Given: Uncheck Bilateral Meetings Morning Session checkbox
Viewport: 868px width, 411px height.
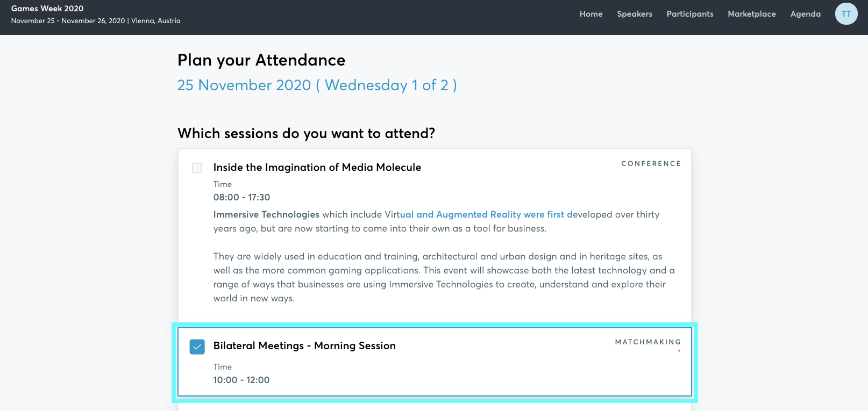Looking at the screenshot, I should tap(197, 347).
